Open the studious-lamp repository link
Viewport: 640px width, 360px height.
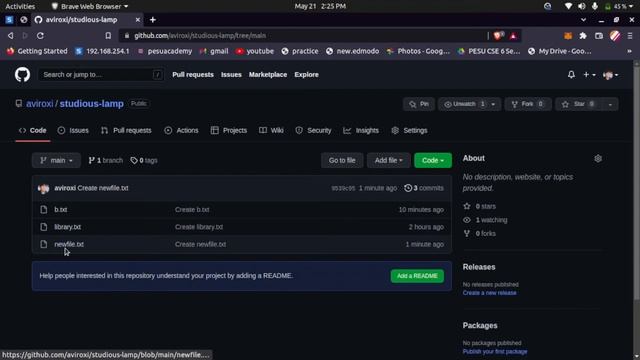click(91, 104)
